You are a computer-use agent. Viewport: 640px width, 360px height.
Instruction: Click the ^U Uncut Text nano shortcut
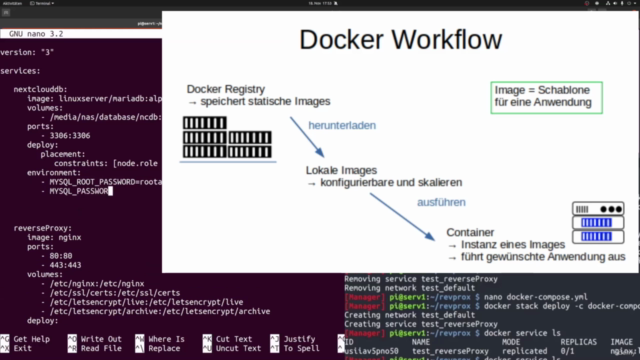tap(232, 349)
